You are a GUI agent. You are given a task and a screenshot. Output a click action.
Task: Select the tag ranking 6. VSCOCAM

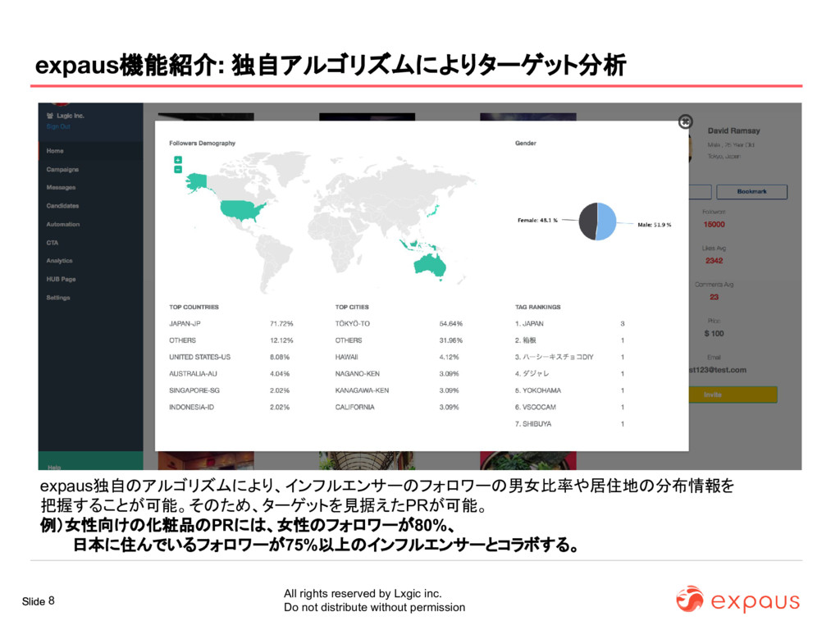click(x=570, y=407)
